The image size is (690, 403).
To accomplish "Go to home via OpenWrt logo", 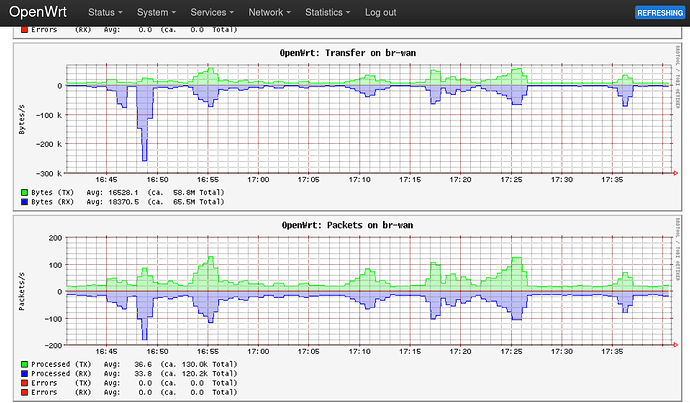I will pos(39,13).
